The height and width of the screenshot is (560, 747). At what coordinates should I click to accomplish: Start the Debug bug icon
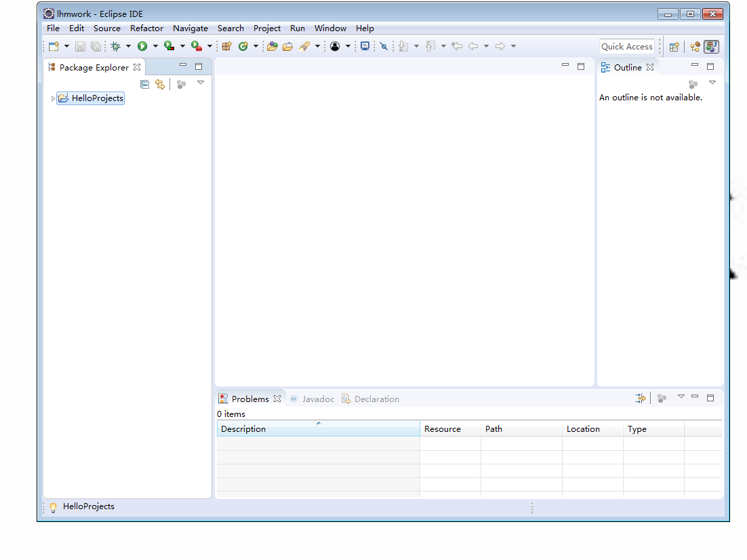click(116, 46)
